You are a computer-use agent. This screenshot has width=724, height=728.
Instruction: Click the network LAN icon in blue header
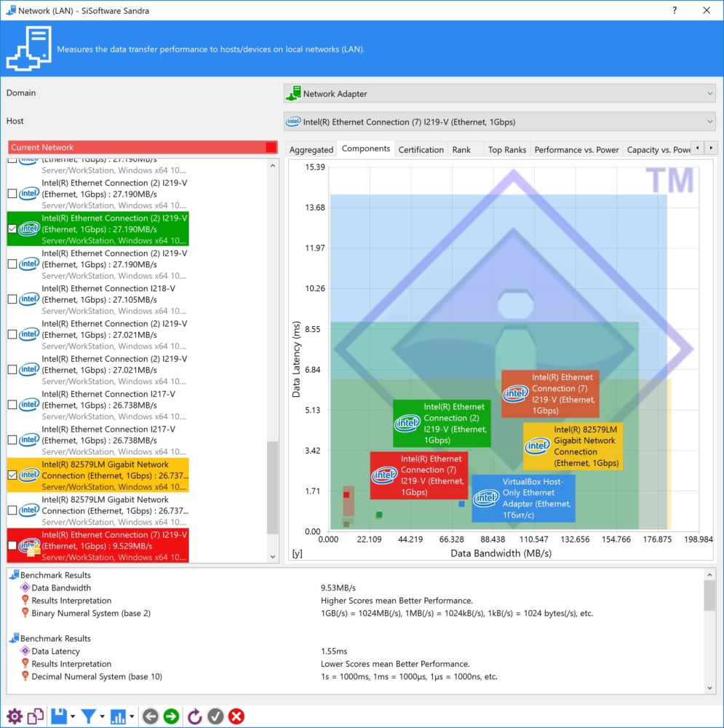(x=29, y=48)
